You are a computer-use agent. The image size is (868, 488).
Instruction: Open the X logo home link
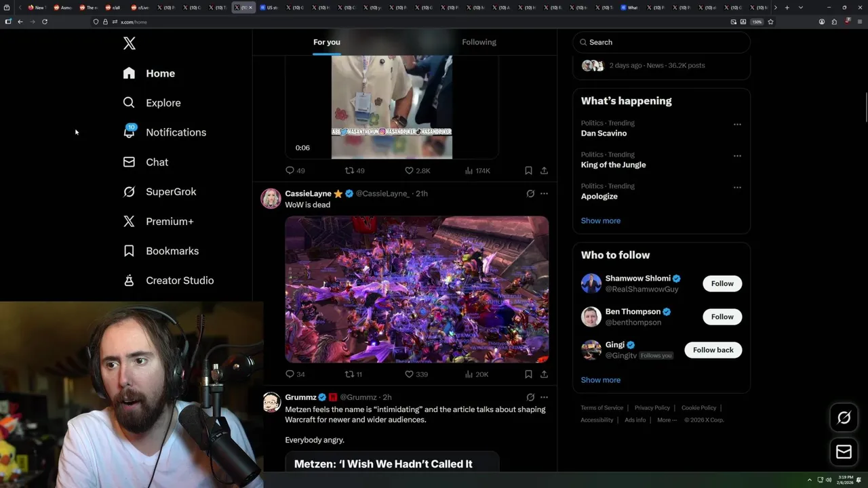click(130, 43)
